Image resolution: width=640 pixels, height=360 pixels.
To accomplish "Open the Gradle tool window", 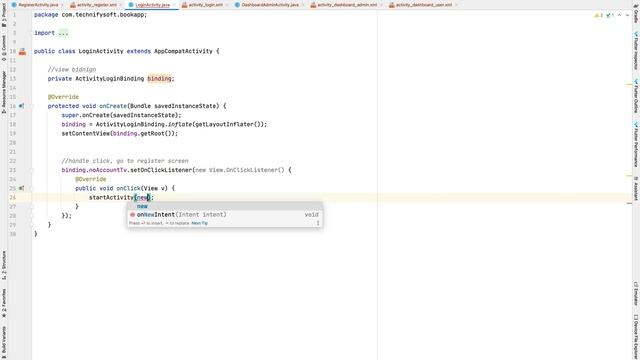I will point(636,13).
